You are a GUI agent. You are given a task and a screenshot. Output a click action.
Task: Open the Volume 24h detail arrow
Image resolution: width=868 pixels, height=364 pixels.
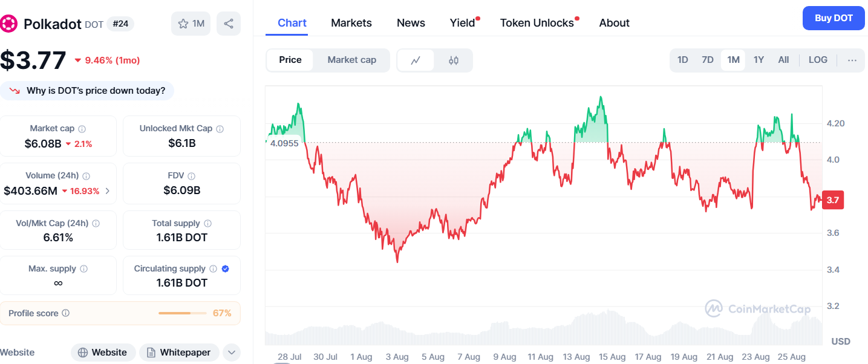coord(108,189)
